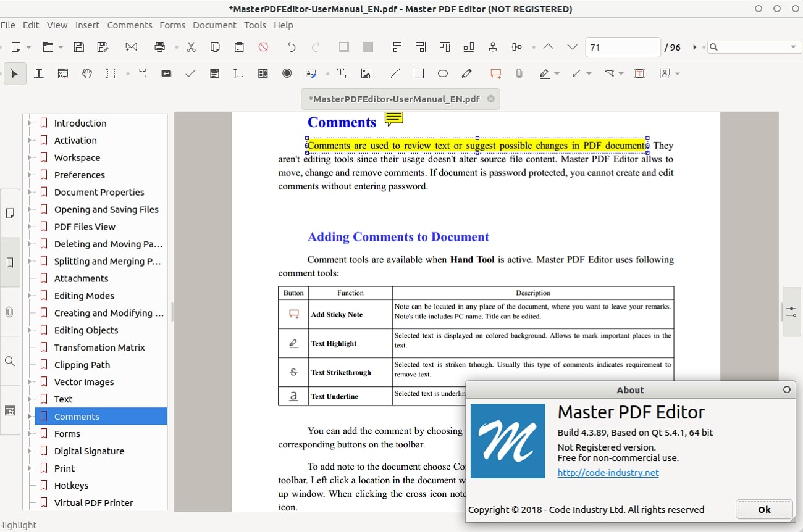Open the highlight tool dropdown arrow
Viewport: 803px width, 532px height.
[x=557, y=73]
